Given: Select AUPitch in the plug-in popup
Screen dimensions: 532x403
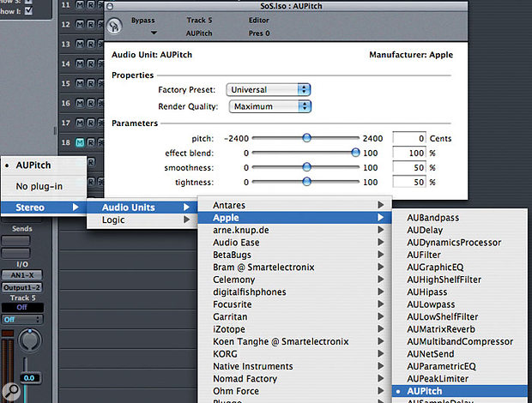Looking at the screenshot, I should pos(44,165).
